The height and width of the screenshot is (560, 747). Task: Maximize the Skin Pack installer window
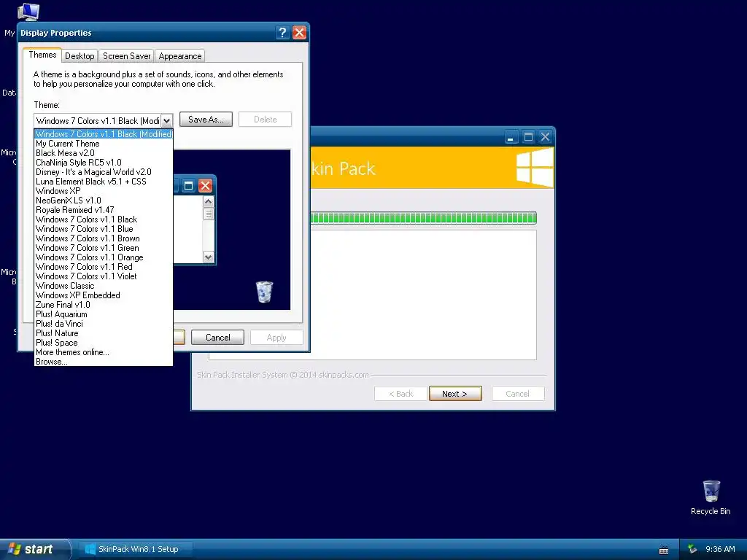[x=528, y=137]
